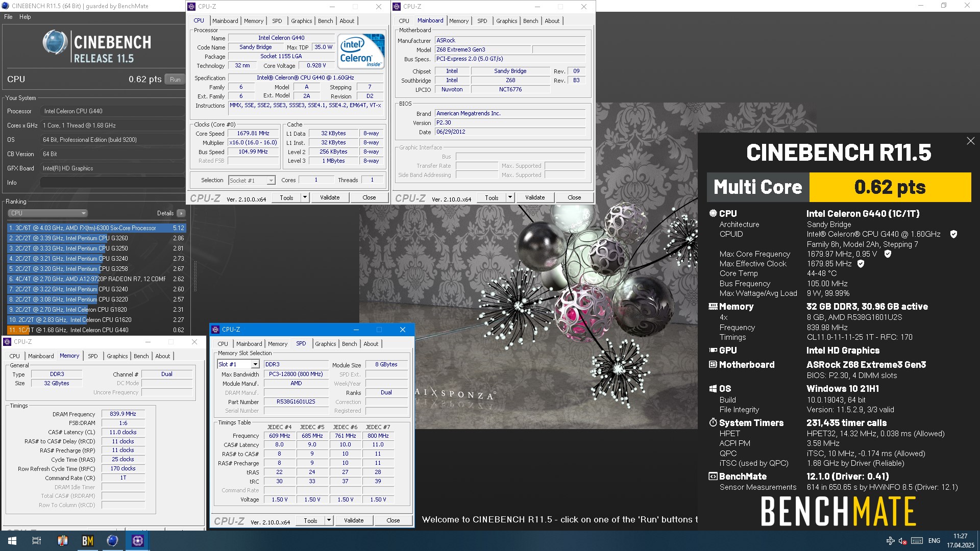Expand ranking Details arrow button
The width and height of the screenshot is (980, 551).
tap(181, 213)
